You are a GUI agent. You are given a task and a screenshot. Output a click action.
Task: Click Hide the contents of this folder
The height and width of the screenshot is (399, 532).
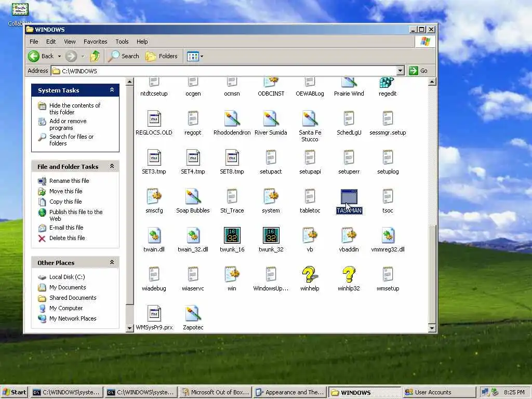[x=75, y=109]
